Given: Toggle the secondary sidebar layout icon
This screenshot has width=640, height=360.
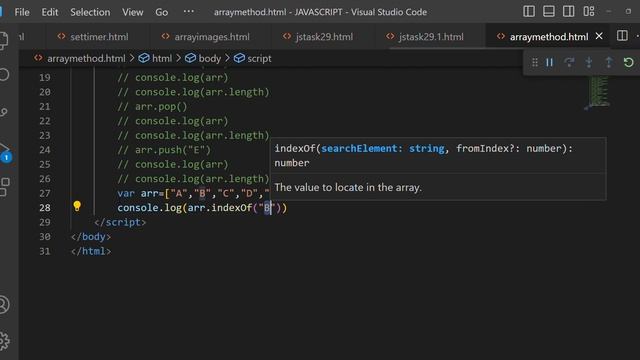Looking at the screenshot, I should tap(569, 11).
